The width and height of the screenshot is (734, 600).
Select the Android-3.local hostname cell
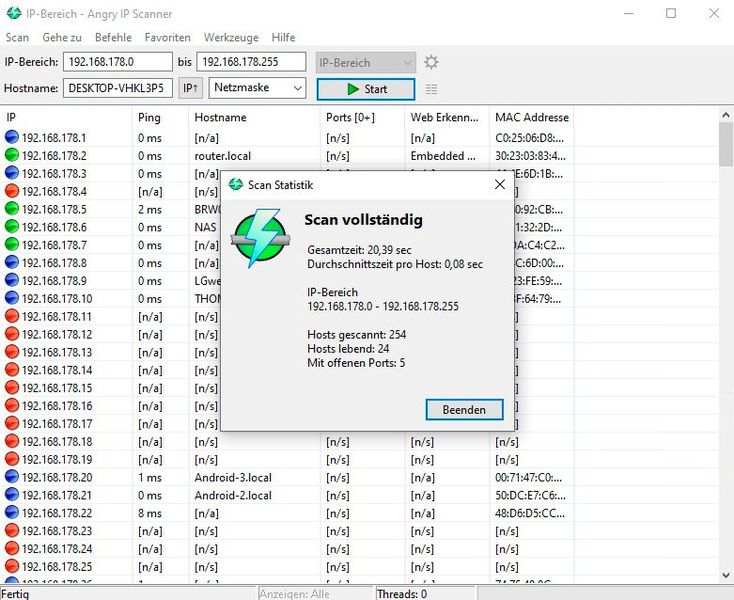(233, 477)
